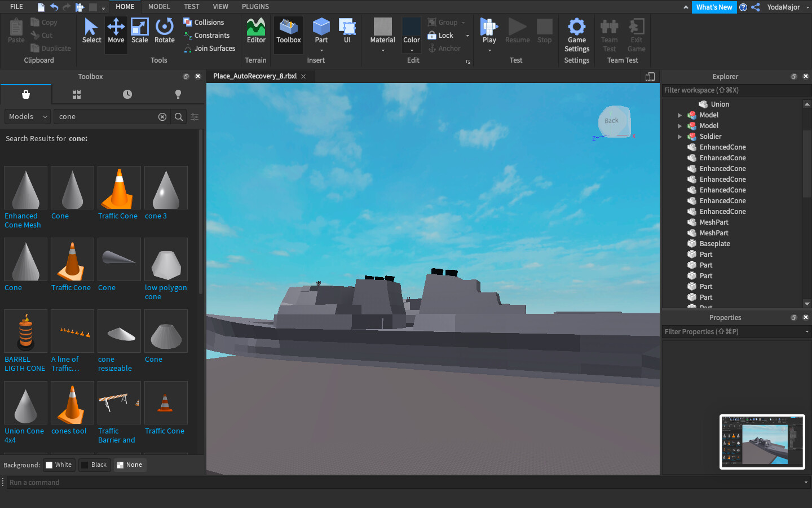
Task: Select the Move tool
Action: click(x=116, y=31)
